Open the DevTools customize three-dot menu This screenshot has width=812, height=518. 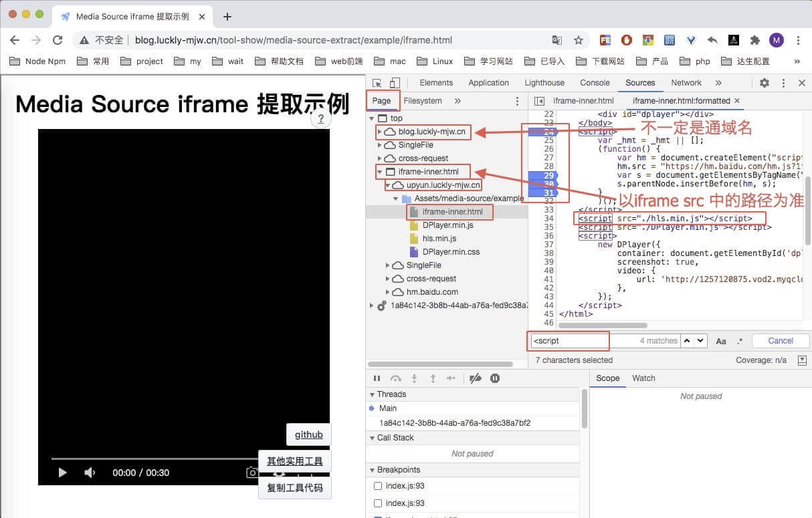(x=783, y=83)
